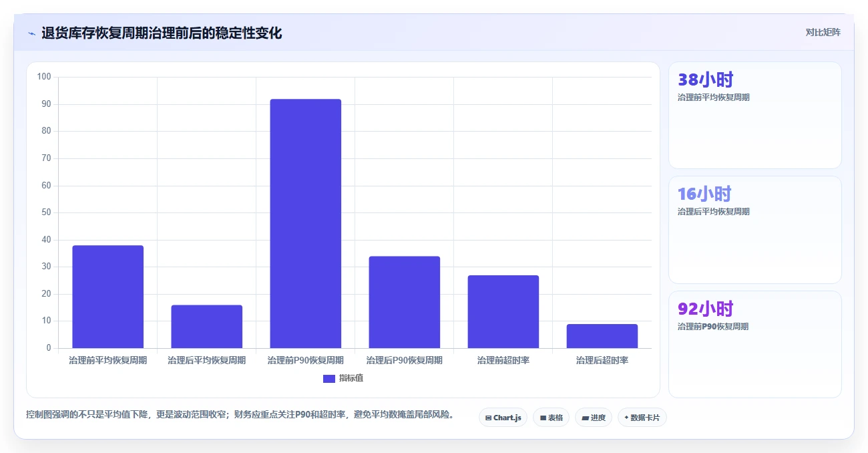The image size is (868, 453).
Task: Click the 16小时 card value
Action: point(704,194)
